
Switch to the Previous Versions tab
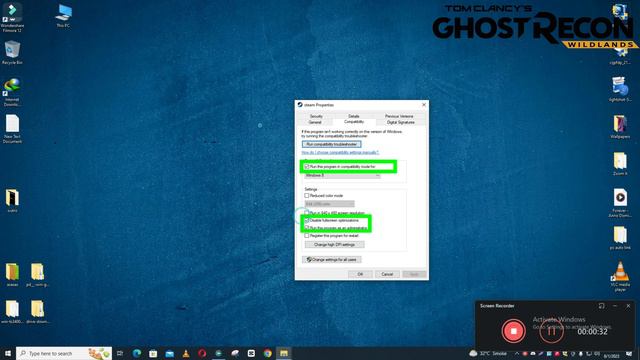tap(399, 116)
